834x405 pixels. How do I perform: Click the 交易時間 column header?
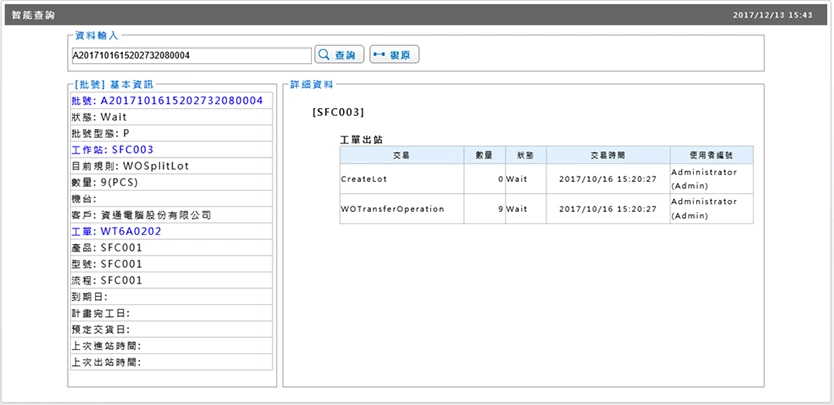click(x=608, y=155)
